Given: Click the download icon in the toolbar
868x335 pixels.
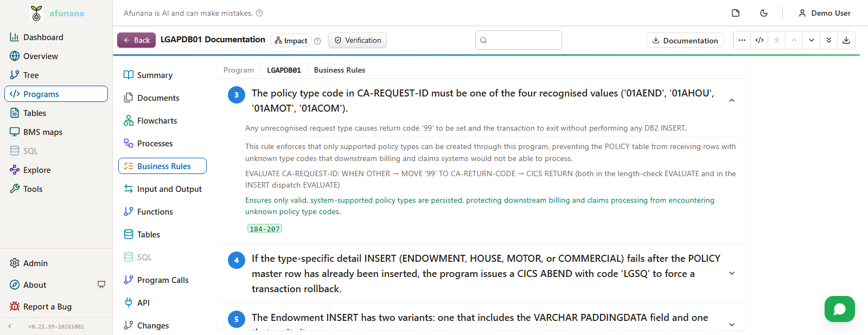Looking at the screenshot, I should point(846,40).
